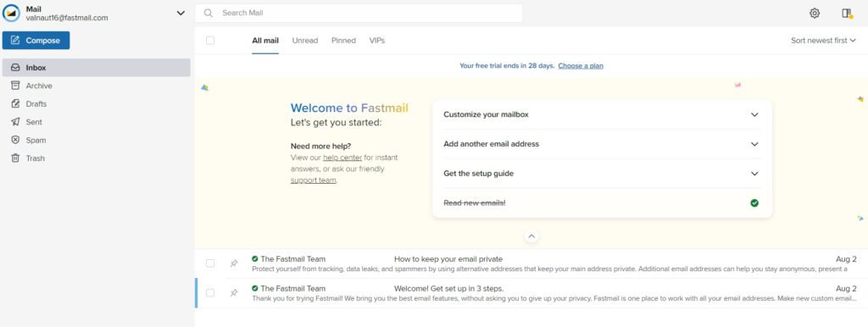Switch to the VIPs tab
Viewport: 868px width, 327px height.
(x=377, y=41)
